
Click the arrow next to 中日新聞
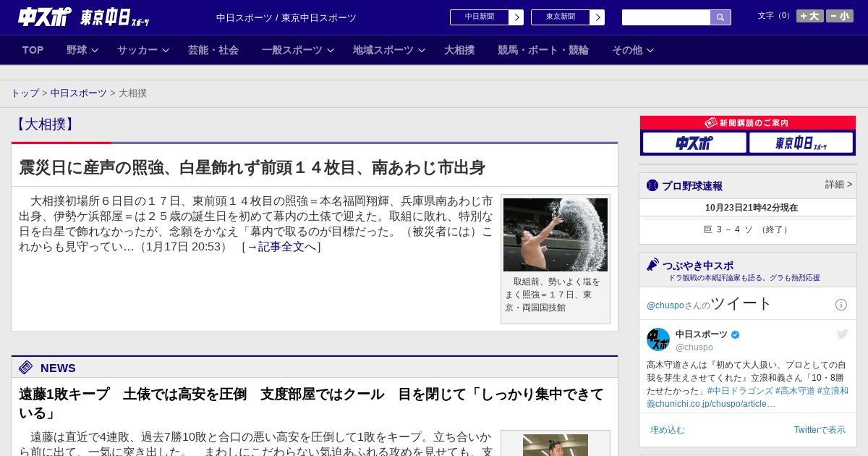tap(516, 17)
